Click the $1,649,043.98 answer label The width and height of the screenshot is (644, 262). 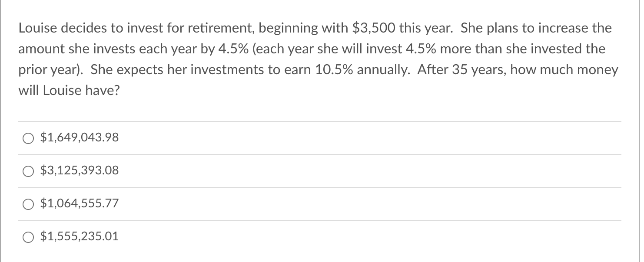click(79, 137)
